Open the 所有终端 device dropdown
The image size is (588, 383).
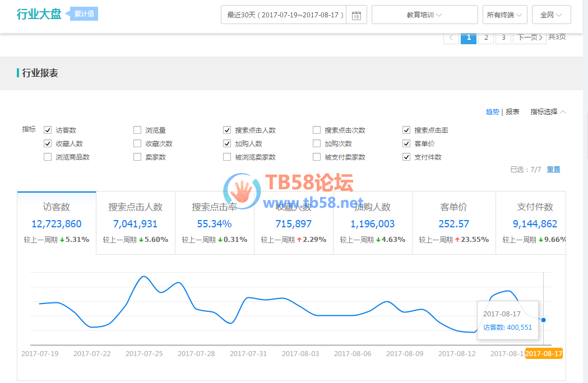tap(504, 15)
